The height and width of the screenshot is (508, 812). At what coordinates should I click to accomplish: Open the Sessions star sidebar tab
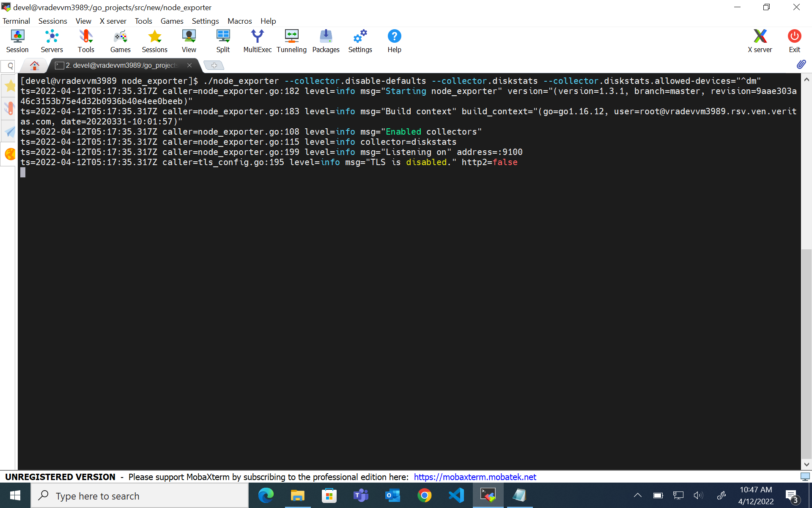click(9, 86)
